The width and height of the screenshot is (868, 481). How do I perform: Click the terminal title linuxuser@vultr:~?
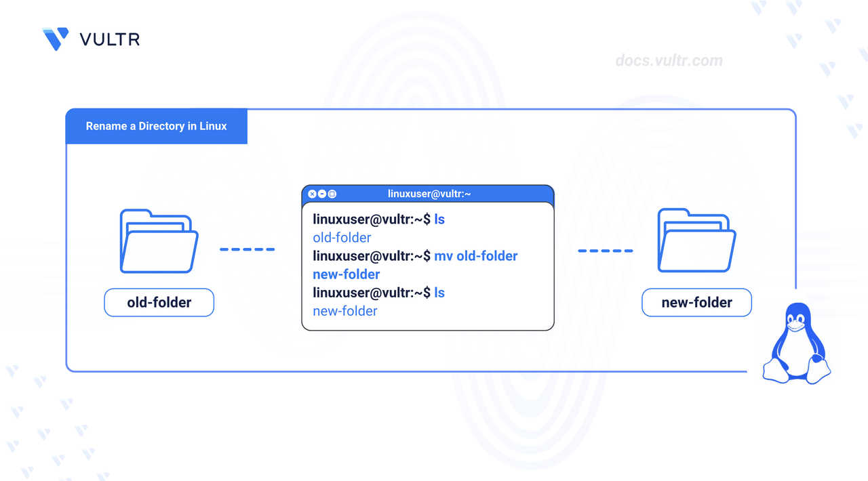[429, 194]
